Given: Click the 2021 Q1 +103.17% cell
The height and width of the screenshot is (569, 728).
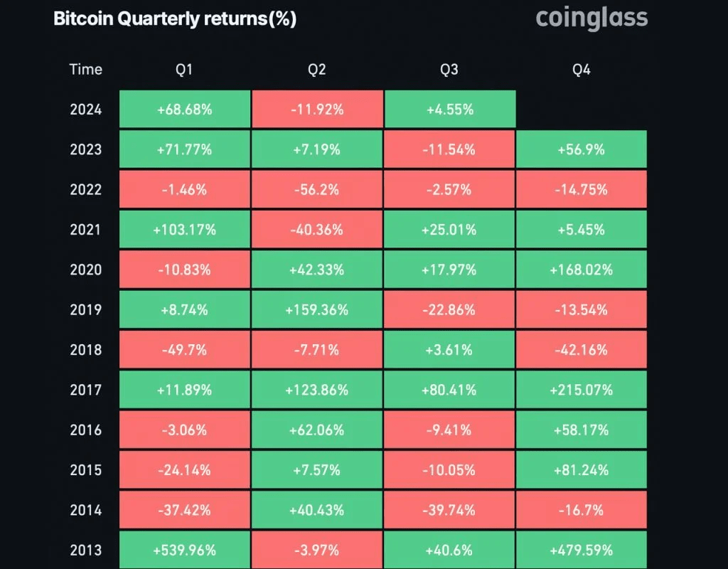Looking at the screenshot, I should pyautogui.click(x=185, y=230).
